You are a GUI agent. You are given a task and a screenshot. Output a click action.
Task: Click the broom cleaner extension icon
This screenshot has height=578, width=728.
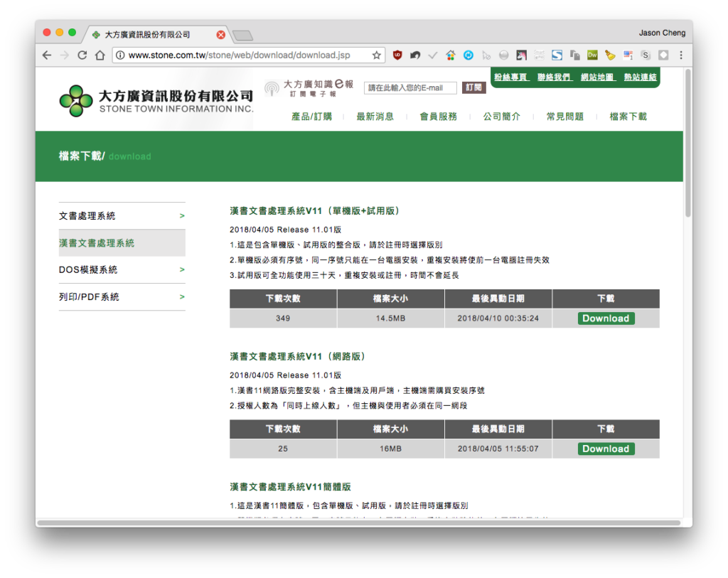(x=610, y=55)
